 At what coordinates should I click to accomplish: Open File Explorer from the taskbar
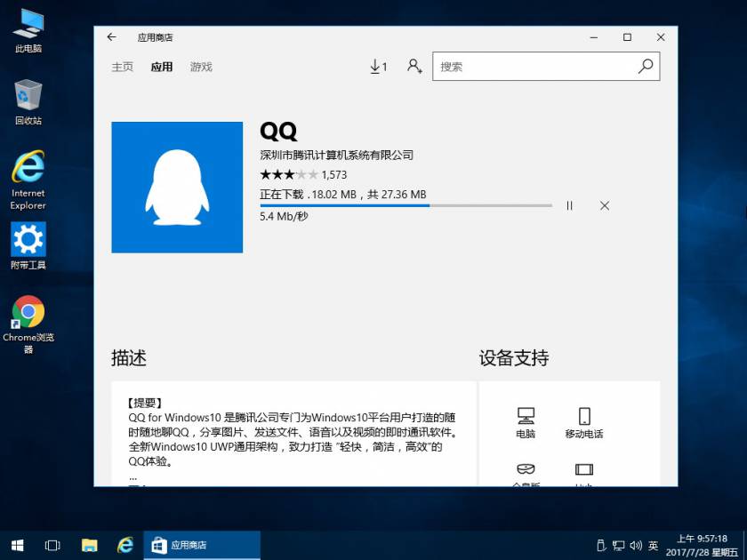point(89,545)
